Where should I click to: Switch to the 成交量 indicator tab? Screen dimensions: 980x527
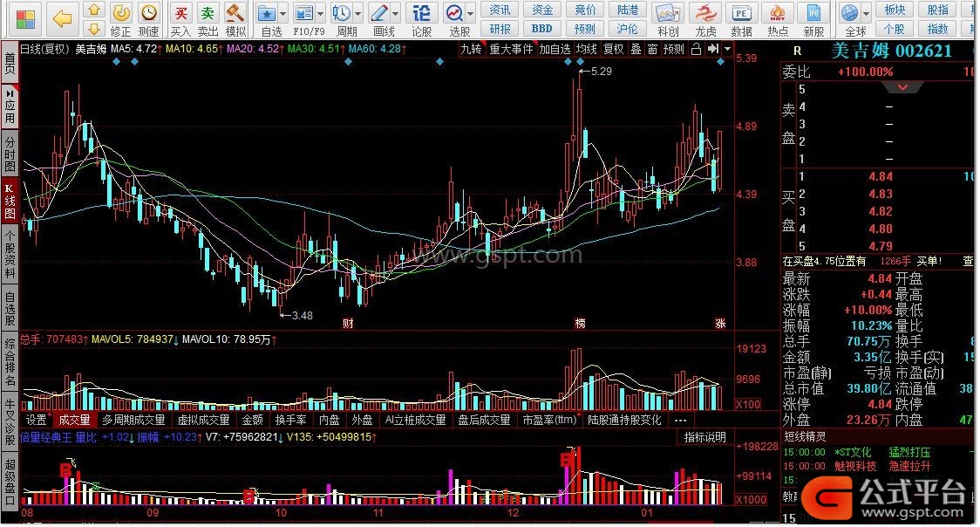coord(74,420)
